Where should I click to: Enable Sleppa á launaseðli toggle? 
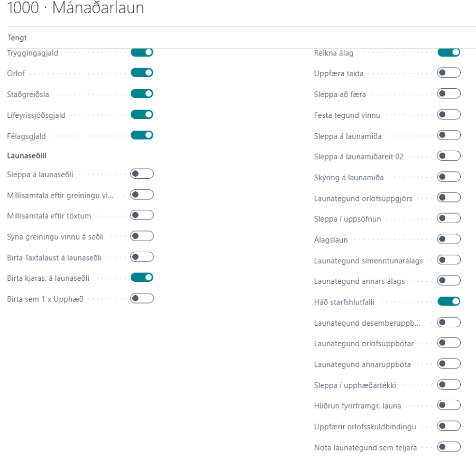click(142, 174)
